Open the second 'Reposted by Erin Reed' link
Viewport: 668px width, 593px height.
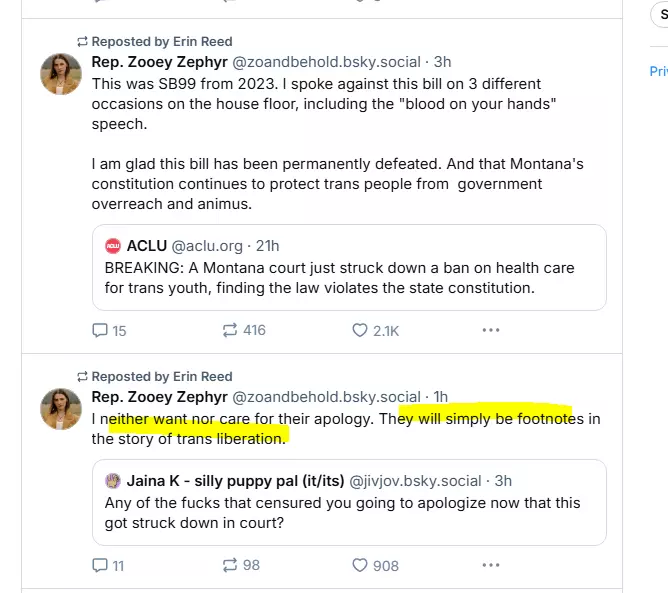point(161,377)
